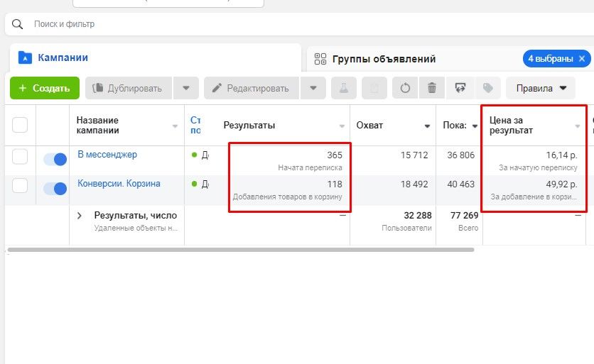Click the green Создать button
This screenshot has height=364, width=594.
pos(45,88)
